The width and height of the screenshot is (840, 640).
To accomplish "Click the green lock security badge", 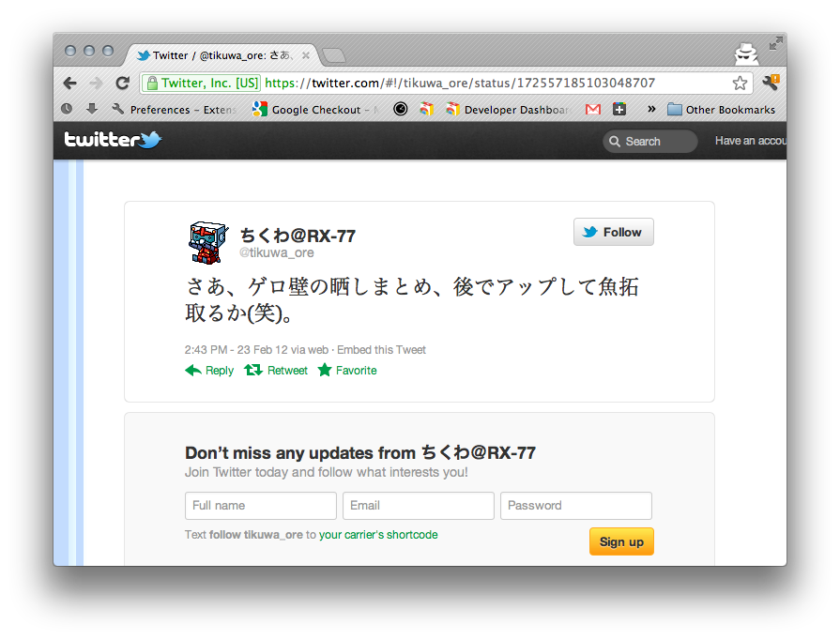I will coord(202,83).
